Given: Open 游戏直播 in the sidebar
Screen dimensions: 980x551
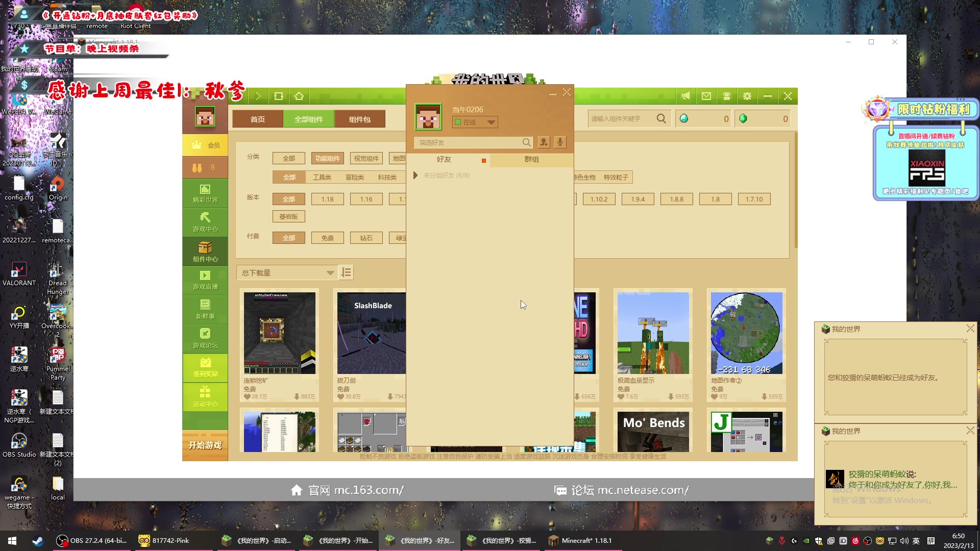Looking at the screenshot, I should (205, 280).
